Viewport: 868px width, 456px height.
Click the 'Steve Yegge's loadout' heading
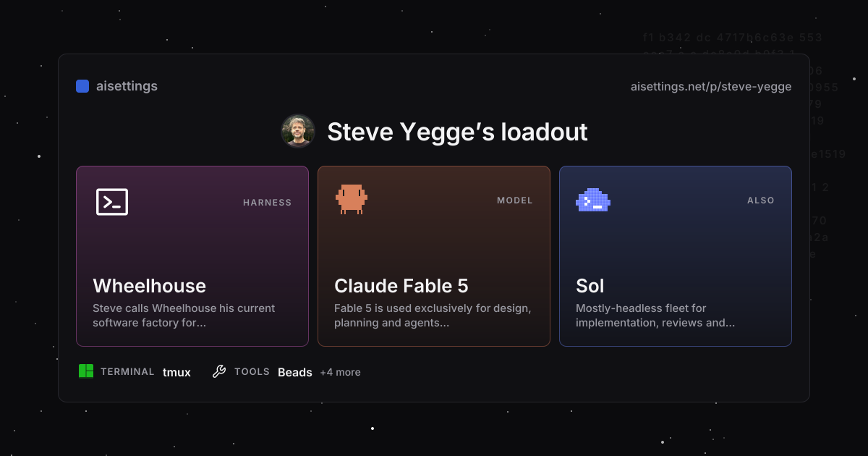click(457, 132)
